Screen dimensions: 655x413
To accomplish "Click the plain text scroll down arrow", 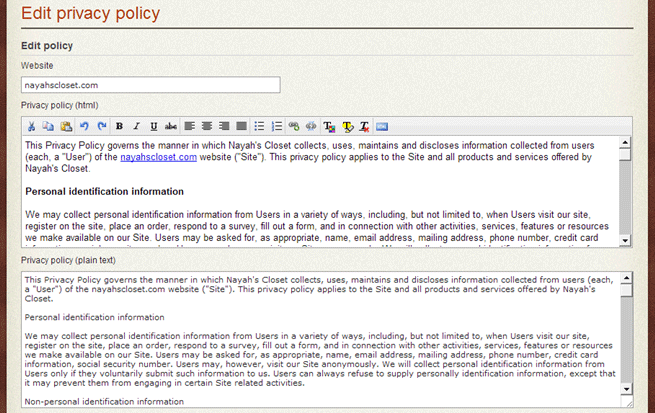I will pos(626,389).
